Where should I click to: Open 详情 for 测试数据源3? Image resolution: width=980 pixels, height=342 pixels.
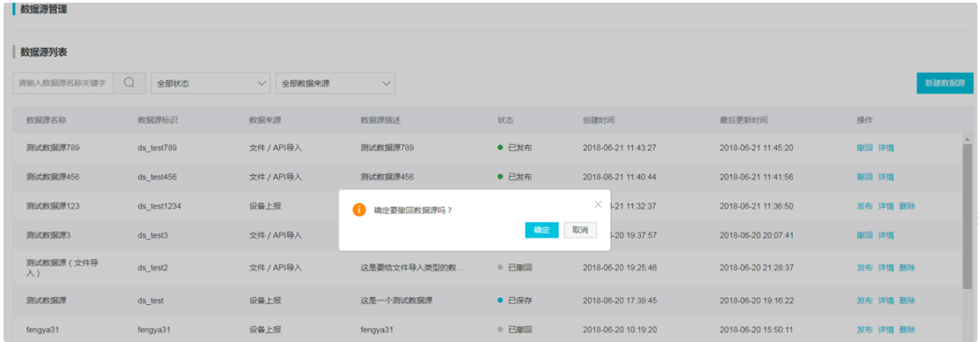[x=886, y=235]
